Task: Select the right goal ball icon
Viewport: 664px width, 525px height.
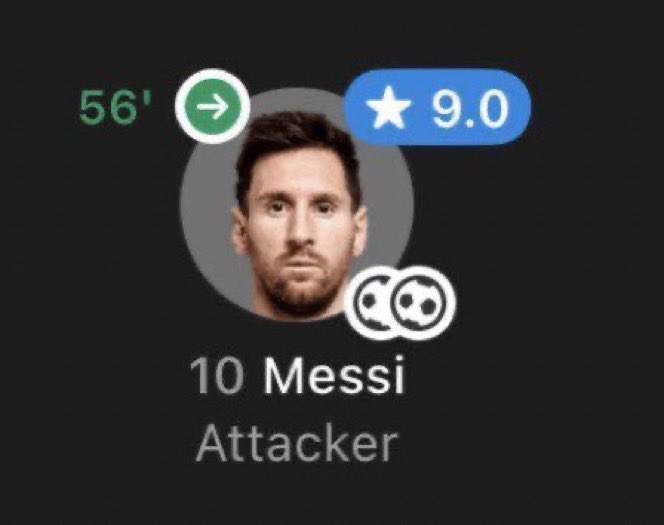Action: (x=423, y=302)
